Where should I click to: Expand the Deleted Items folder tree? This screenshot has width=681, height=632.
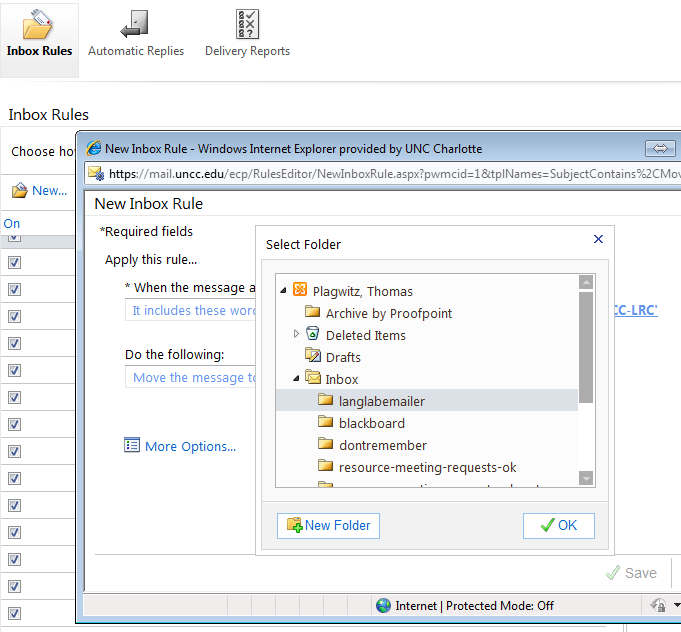[x=296, y=334]
